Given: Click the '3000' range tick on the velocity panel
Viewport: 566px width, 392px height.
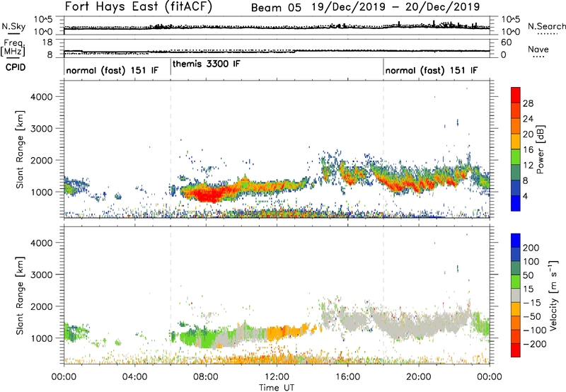Looking at the screenshot, I should tap(41, 275).
